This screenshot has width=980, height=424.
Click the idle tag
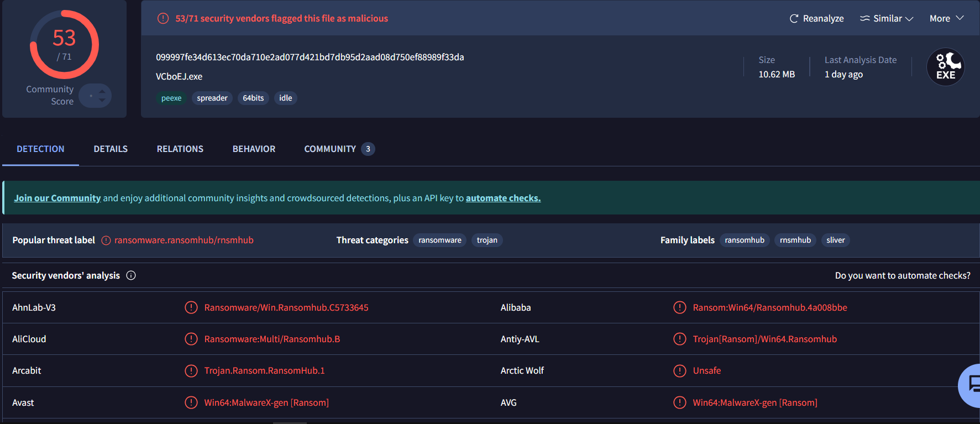[286, 98]
